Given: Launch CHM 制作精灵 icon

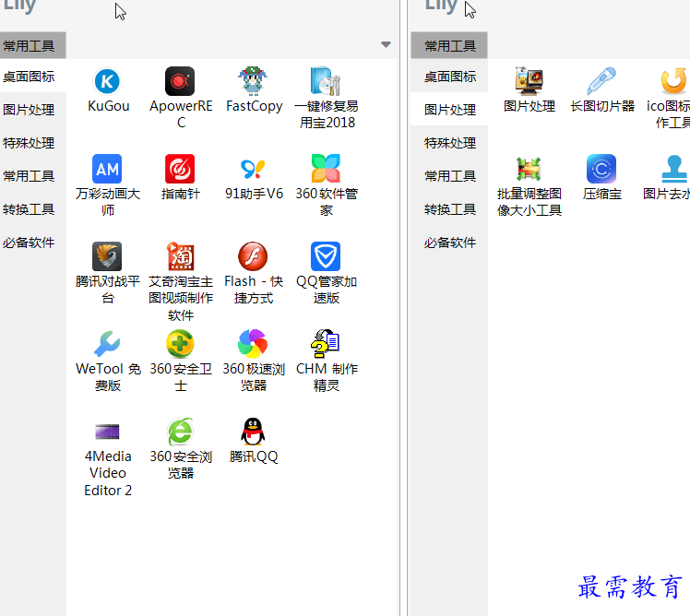Looking at the screenshot, I should click(x=326, y=345).
